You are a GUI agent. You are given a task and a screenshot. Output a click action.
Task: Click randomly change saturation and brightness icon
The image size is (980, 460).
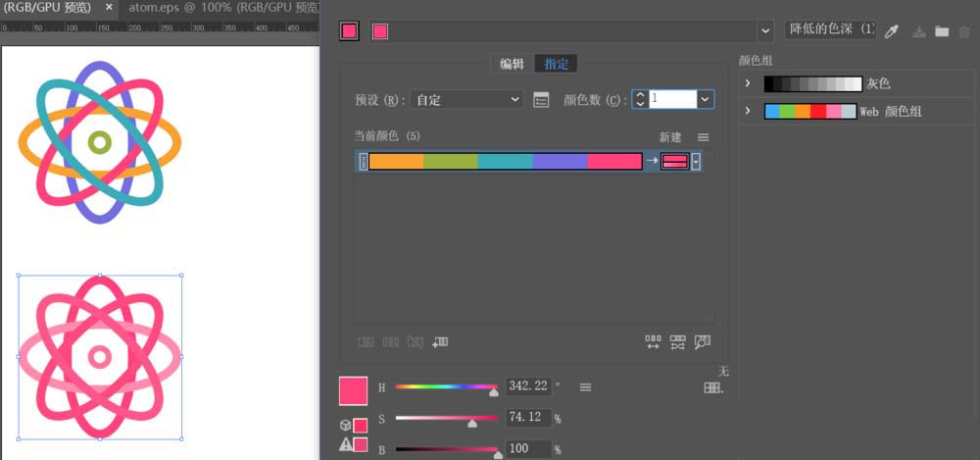(677, 342)
